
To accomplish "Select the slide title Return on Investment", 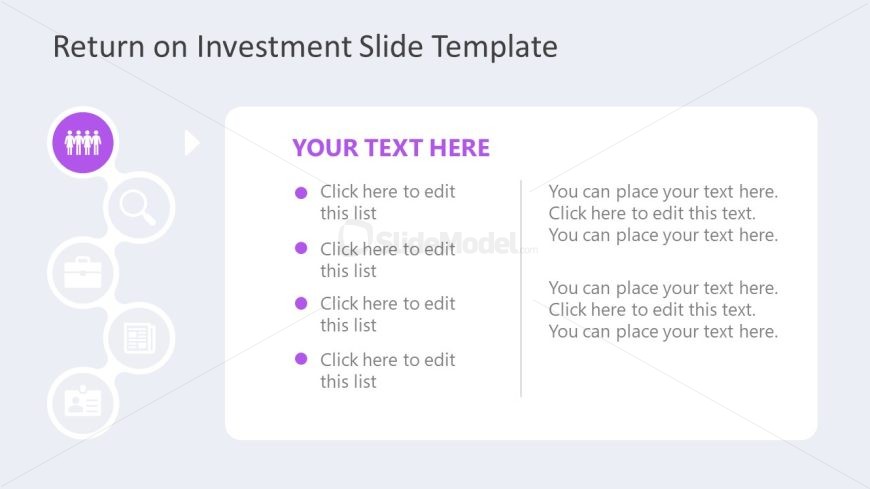I will [305, 46].
